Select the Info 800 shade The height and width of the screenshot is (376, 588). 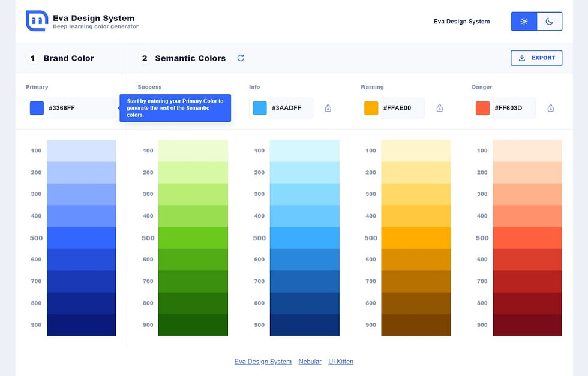pyautogui.click(x=305, y=303)
